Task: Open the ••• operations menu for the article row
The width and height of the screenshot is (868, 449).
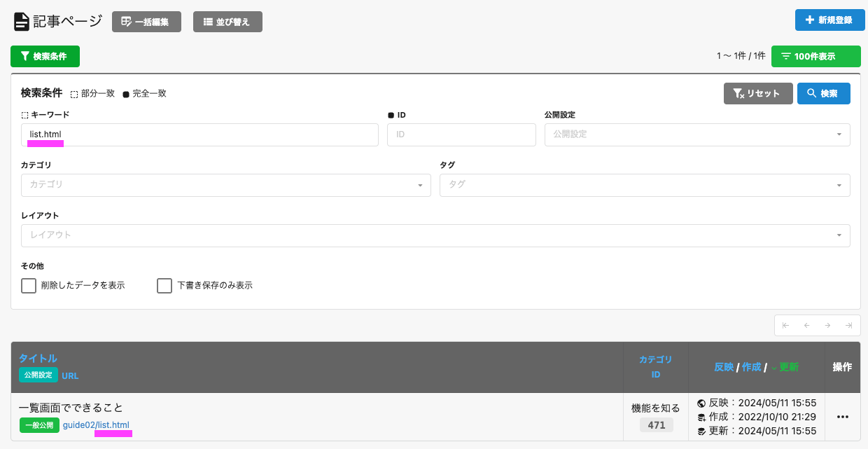Action: click(x=843, y=417)
